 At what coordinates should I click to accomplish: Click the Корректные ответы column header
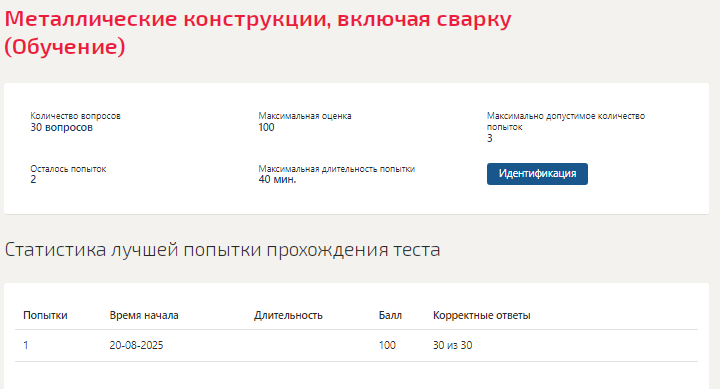pos(482,315)
